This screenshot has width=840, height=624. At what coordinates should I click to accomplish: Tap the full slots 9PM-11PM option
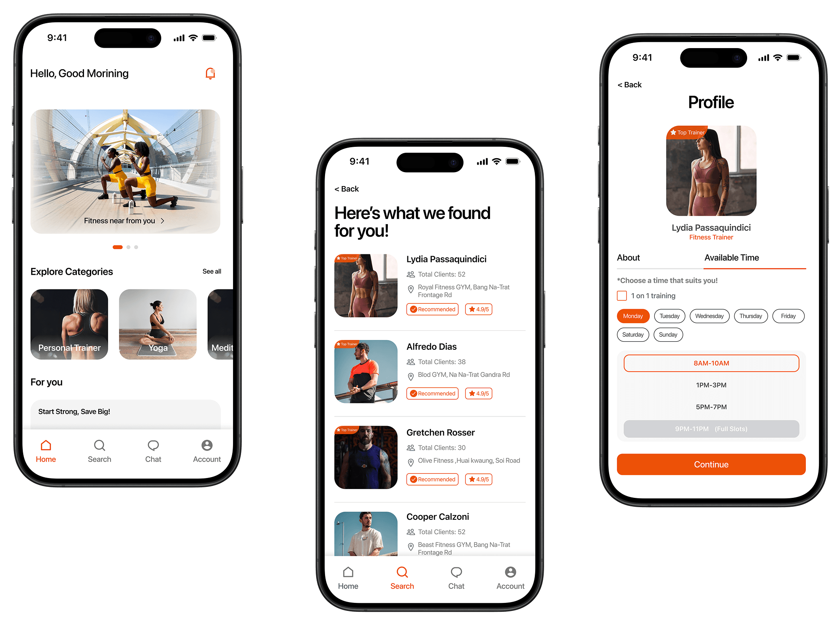712,429
